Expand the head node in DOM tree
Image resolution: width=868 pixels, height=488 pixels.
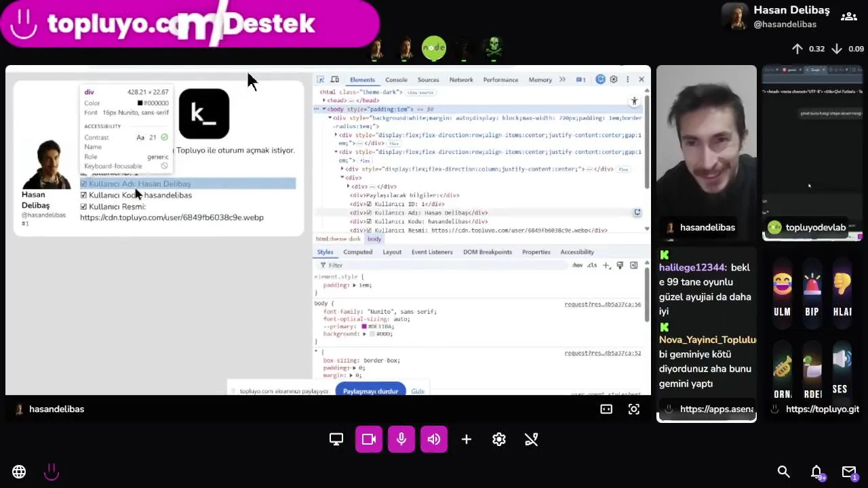pyautogui.click(x=325, y=100)
